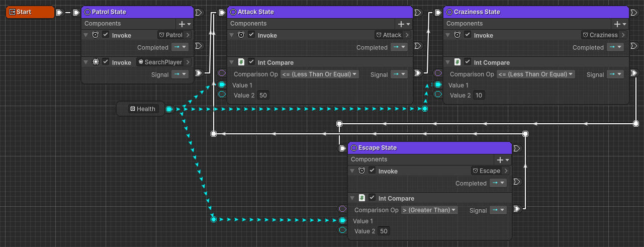644x247 pixels.
Task: Open the add component menu in Escape State
Action: pos(503,159)
